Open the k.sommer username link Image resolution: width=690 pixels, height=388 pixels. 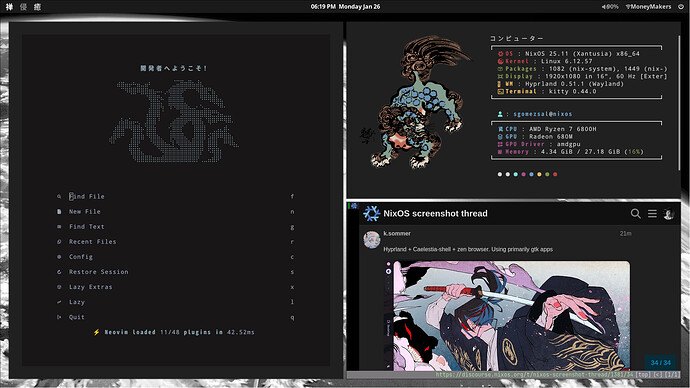point(397,234)
